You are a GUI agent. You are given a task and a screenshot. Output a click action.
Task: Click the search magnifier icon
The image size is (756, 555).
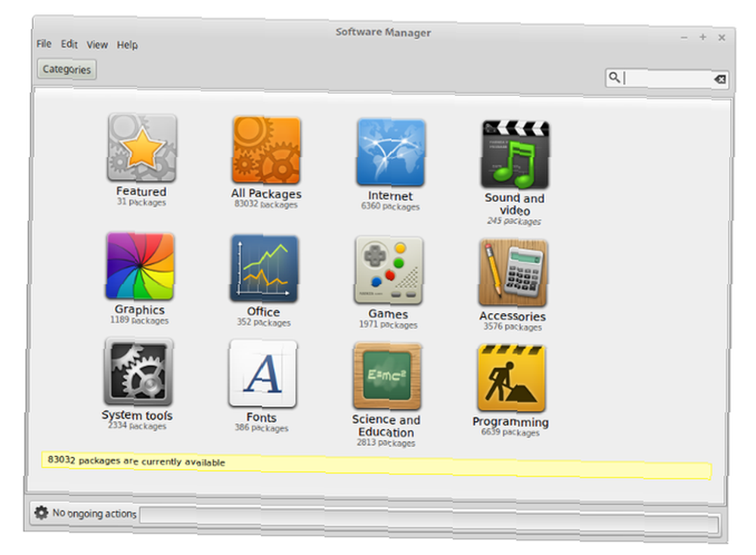coord(614,76)
